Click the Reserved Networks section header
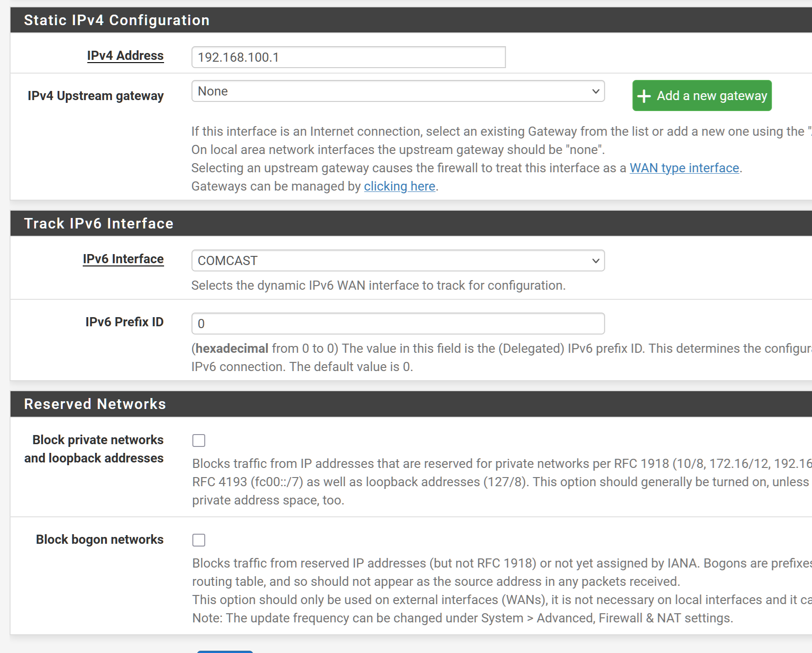The width and height of the screenshot is (812, 653). [95, 404]
